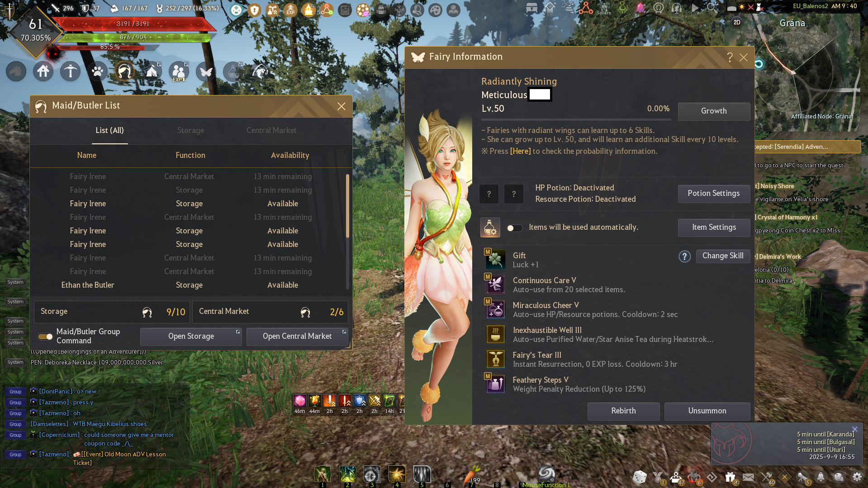The height and width of the screenshot is (488, 868).
Task: Click the Open Central Market button
Action: click(x=297, y=336)
